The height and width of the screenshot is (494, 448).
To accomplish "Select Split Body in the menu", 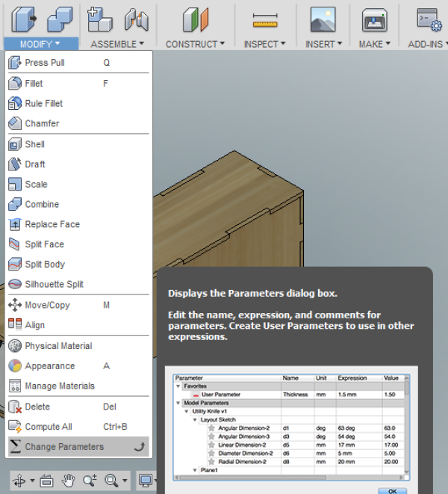I will 45,265.
